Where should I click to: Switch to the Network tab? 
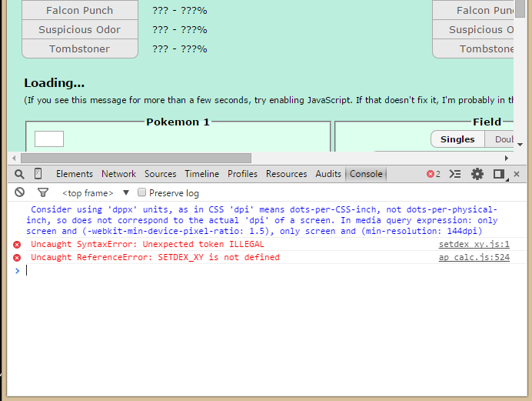pos(118,174)
